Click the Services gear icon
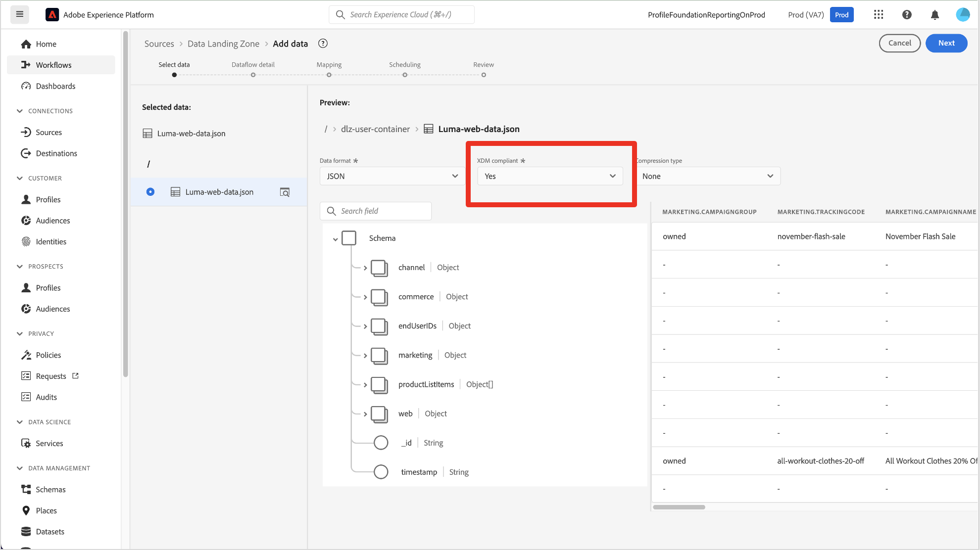The width and height of the screenshot is (980, 550). 26,443
